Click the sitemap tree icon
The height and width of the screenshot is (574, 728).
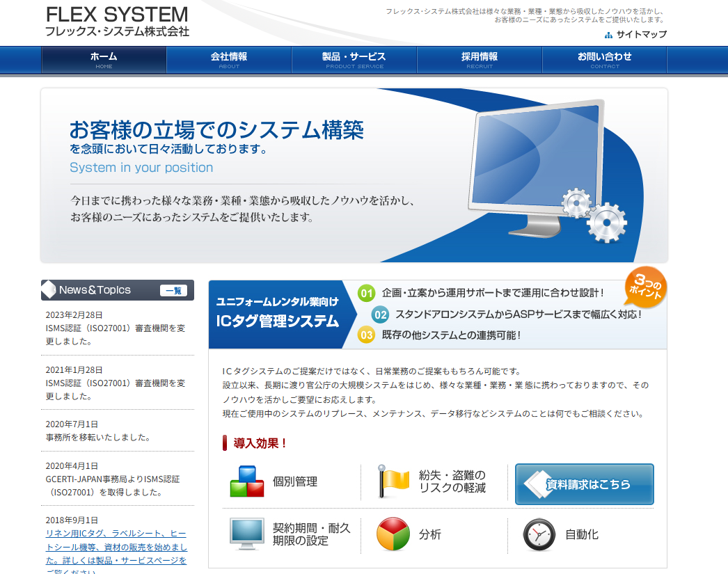click(x=609, y=35)
